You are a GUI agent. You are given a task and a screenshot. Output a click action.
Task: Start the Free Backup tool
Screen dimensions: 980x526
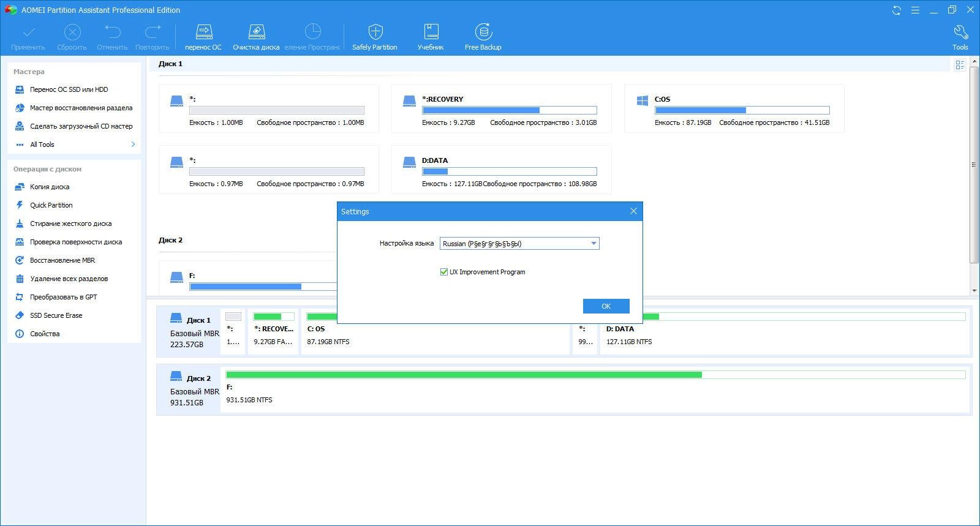point(483,37)
